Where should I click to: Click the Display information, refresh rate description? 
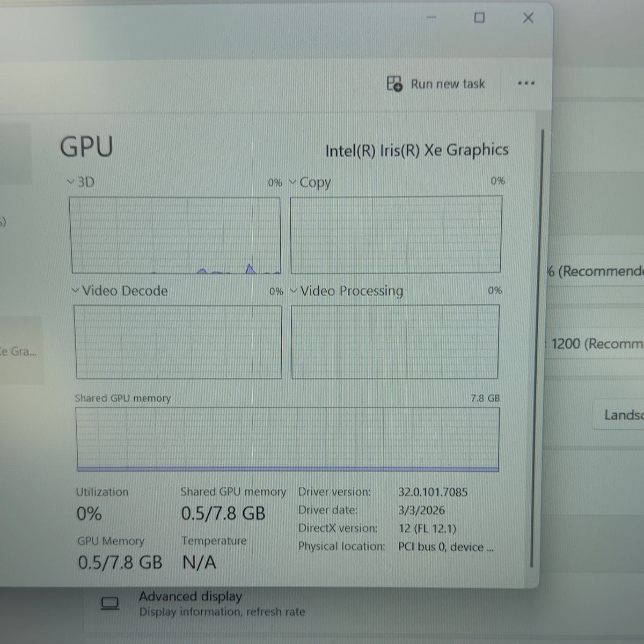[x=222, y=612]
